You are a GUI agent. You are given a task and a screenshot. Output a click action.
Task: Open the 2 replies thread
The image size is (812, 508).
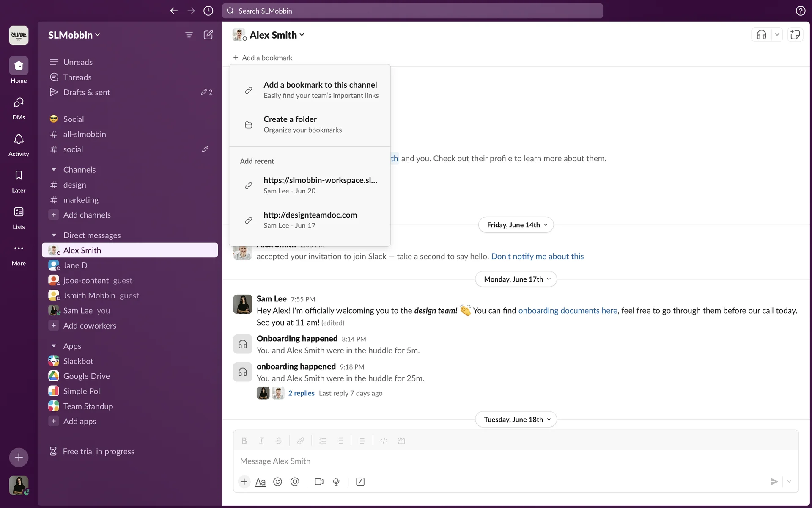pos(301,393)
